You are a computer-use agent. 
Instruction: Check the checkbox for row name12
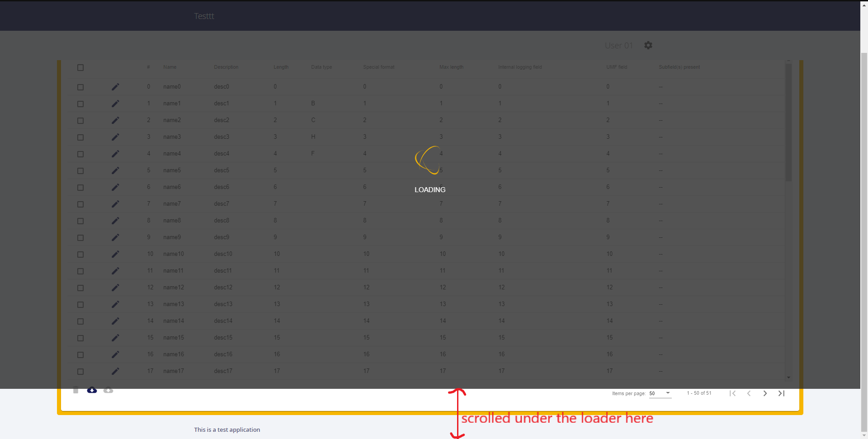pyautogui.click(x=80, y=288)
